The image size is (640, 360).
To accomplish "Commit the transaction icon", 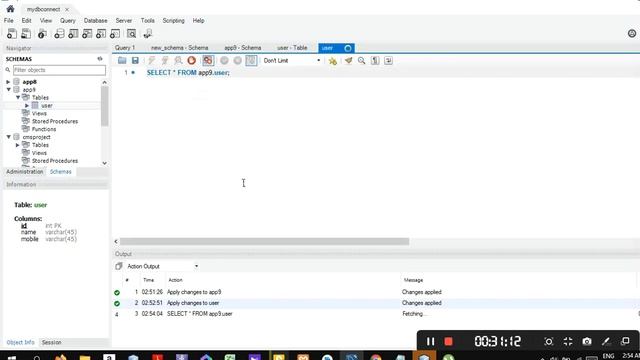I will coord(224,60).
